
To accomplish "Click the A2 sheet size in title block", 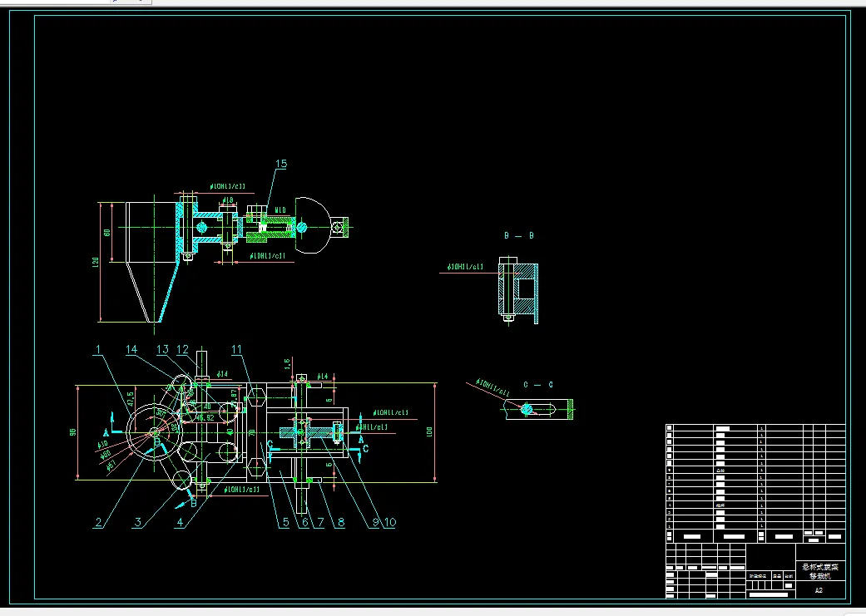I will (819, 590).
